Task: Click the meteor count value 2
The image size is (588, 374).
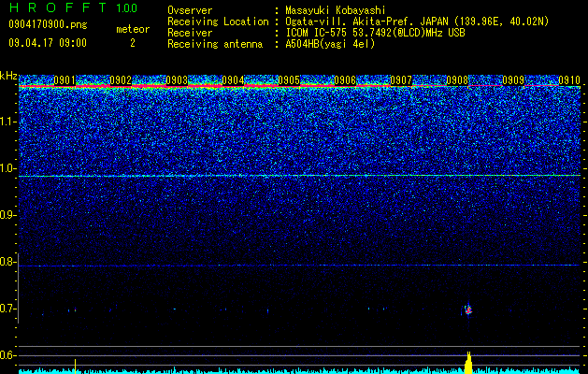Action: pyautogui.click(x=133, y=43)
